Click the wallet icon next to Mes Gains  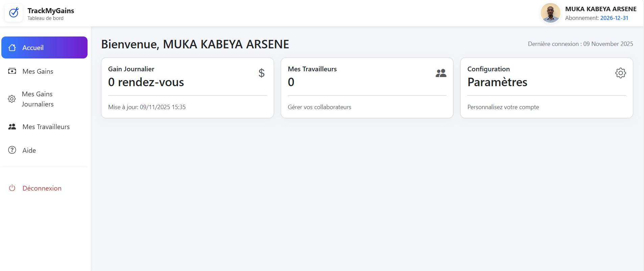[x=12, y=71]
